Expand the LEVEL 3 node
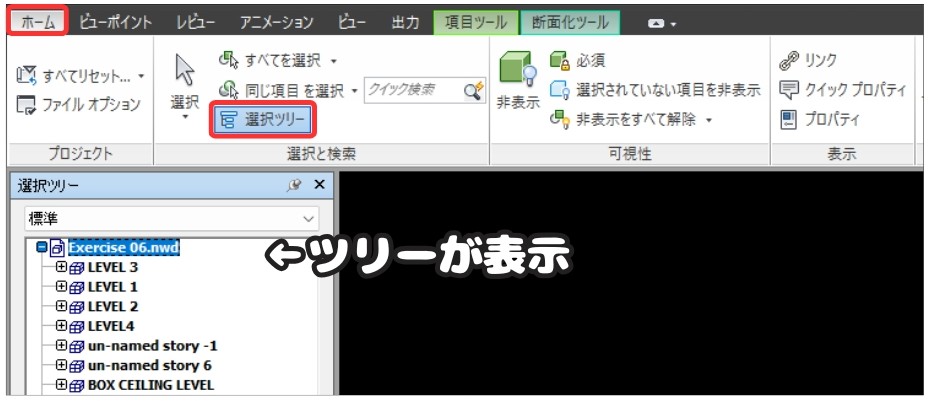931x401 pixels. (61, 267)
